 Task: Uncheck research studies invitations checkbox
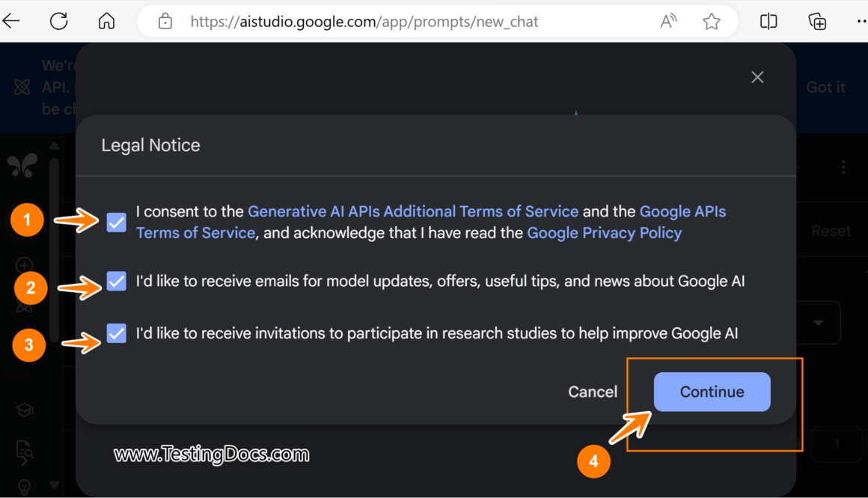[116, 334]
